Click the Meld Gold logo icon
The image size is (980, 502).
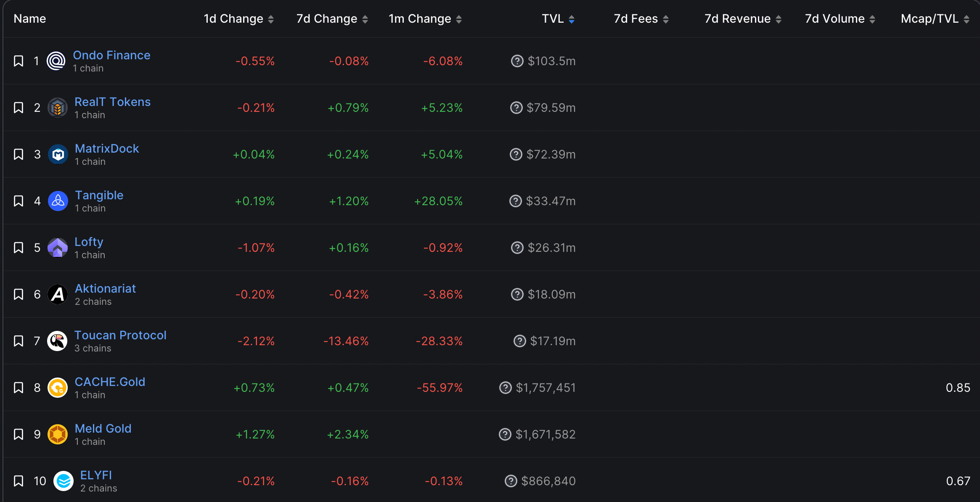point(58,434)
